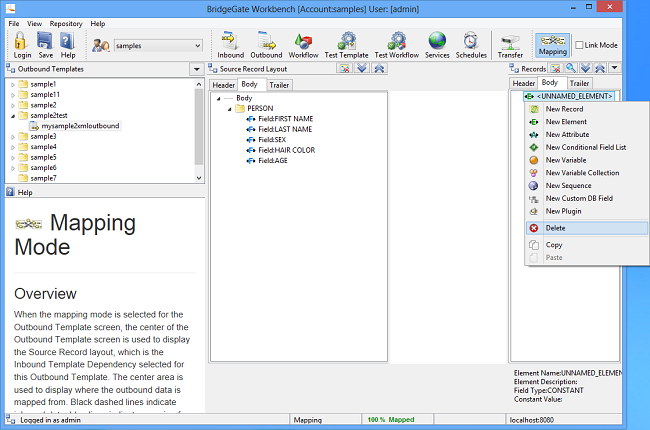Open the Help menu in menu bar
The image size is (650, 430).
tap(98, 24)
